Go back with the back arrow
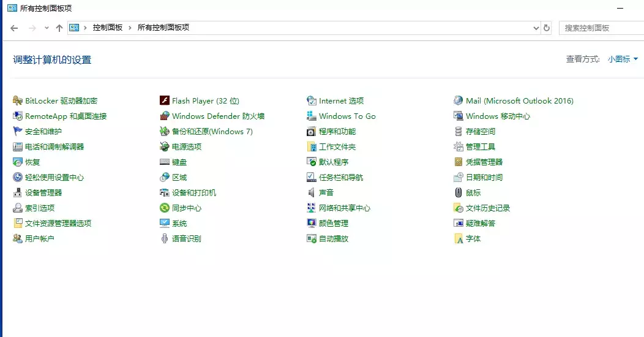644x337 pixels. click(x=14, y=28)
